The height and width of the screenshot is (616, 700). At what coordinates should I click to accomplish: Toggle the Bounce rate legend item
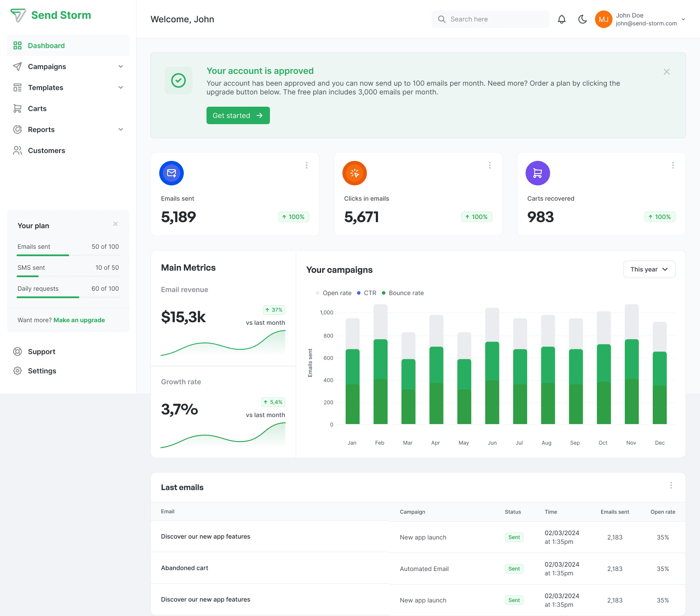pos(403,293)
